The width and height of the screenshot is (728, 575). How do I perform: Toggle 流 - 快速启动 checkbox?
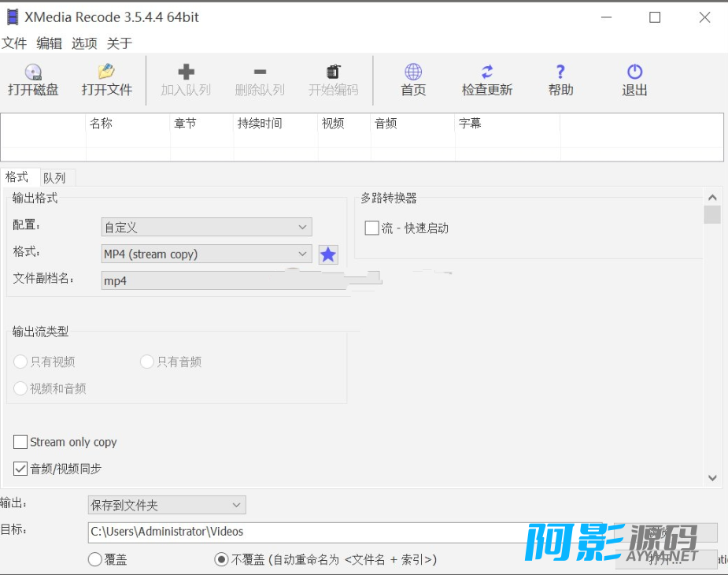pos(371,228)
